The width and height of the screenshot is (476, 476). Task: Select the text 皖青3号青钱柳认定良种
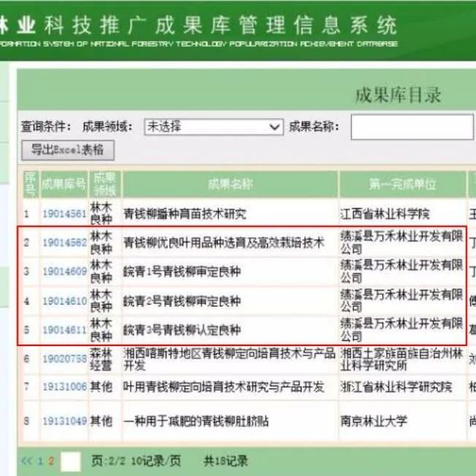(182, 330)
